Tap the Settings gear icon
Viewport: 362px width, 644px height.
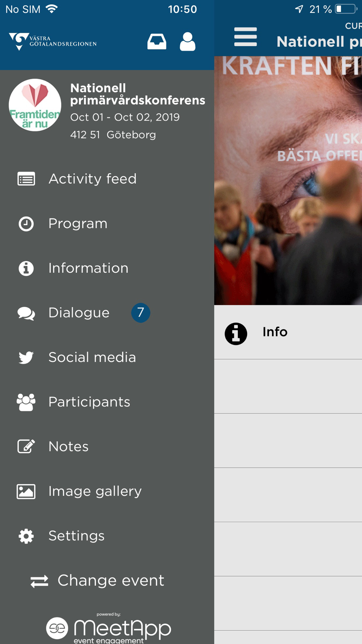coord(26,536)
